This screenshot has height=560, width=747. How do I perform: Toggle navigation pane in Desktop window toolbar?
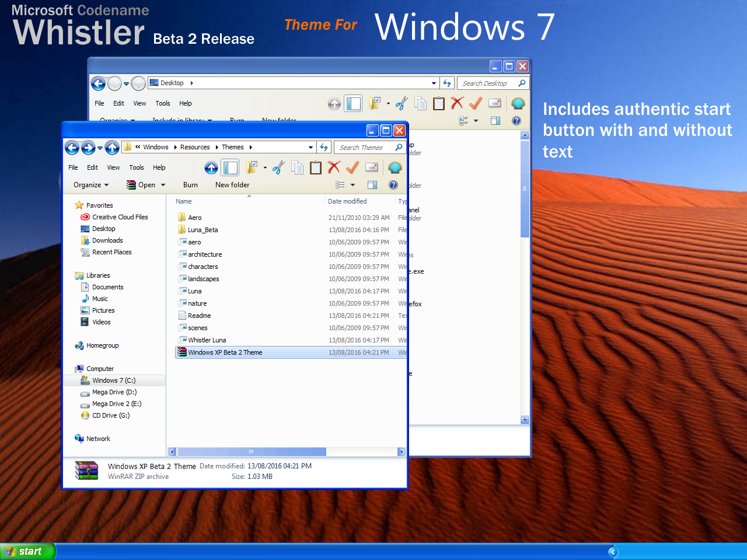tap(354, 104)
